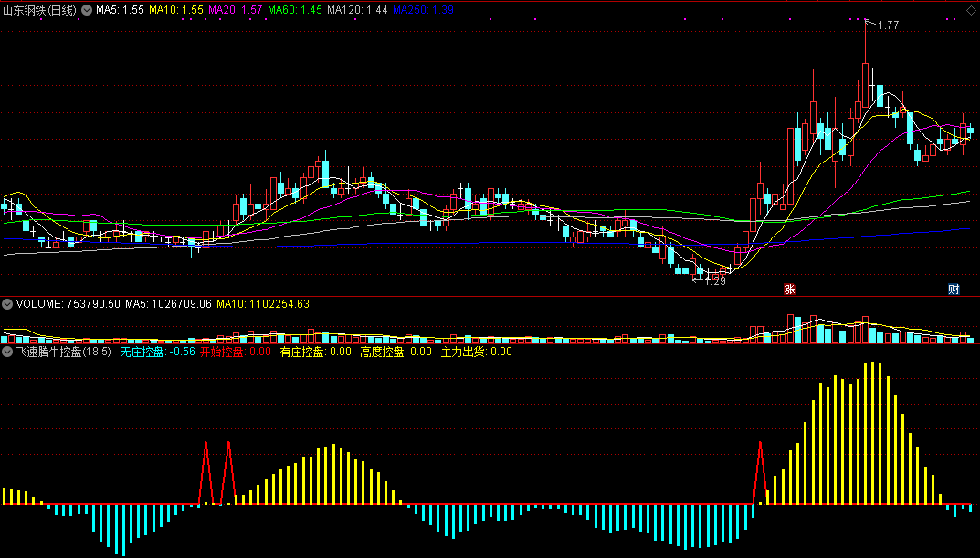Select the 主力出货: 0.00 label
980x558 pixels.
(x=476, y=352)
